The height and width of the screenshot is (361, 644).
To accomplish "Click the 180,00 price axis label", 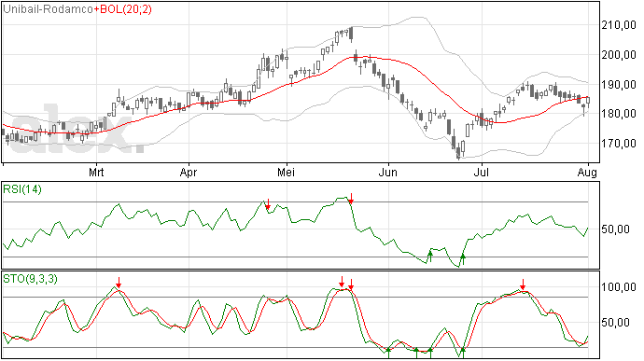I will pyautogui.click(x=619, y=114).
